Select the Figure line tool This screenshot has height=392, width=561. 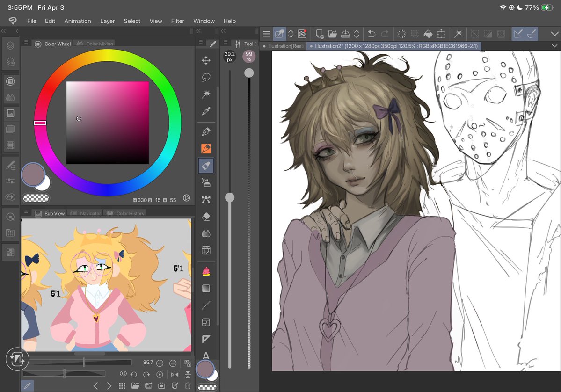point(206,305)
